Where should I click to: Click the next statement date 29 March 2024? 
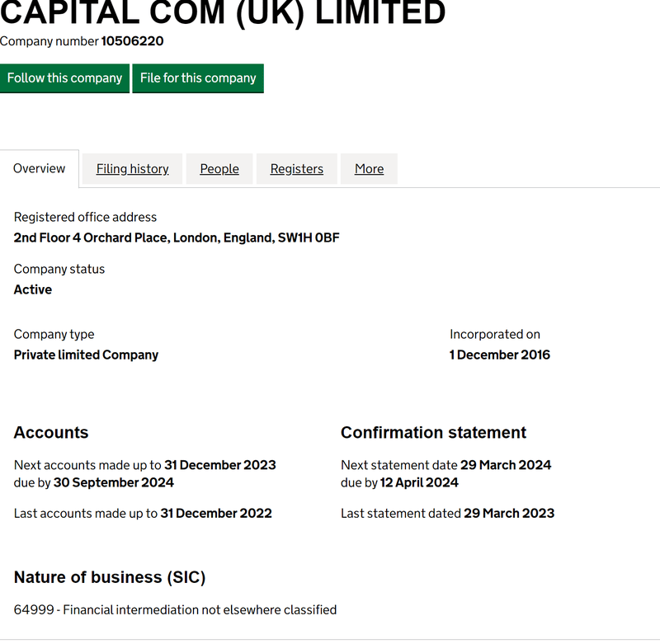(506, 464)
